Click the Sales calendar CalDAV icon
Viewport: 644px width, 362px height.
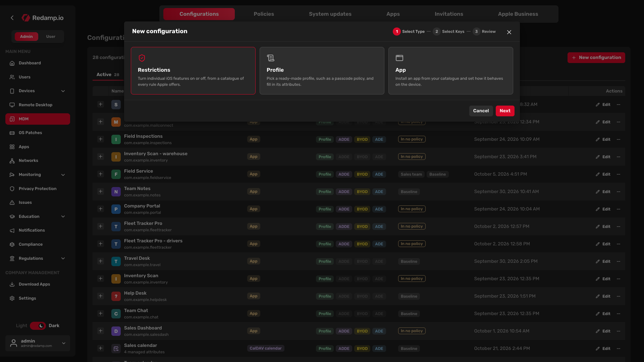click(x=116, y=349)
